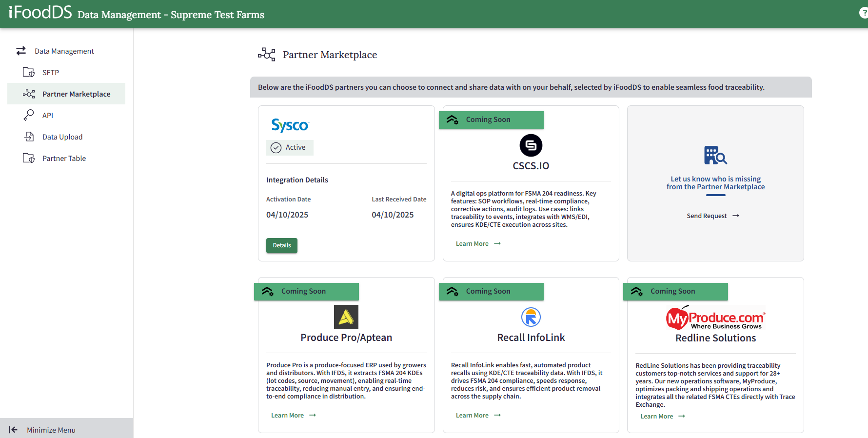Click the Coming Soon badge icon on Redline Solutions card

coord(637,291)
